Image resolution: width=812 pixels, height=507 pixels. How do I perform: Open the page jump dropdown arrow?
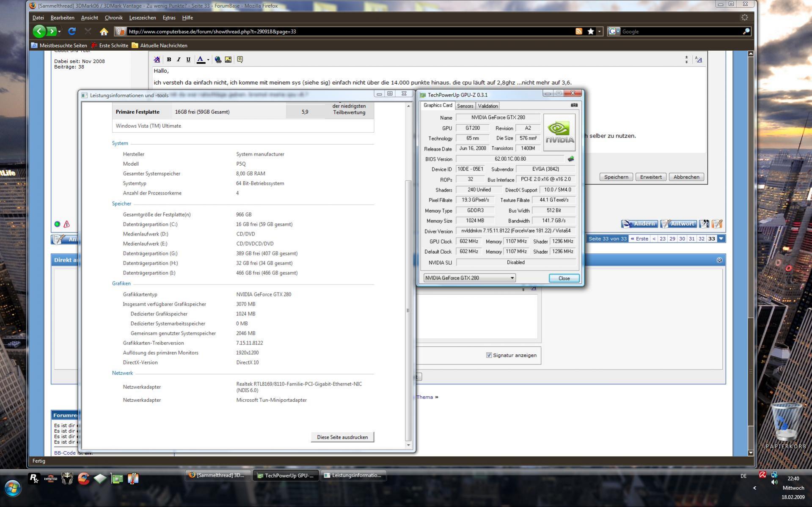[x=721, y=239]
